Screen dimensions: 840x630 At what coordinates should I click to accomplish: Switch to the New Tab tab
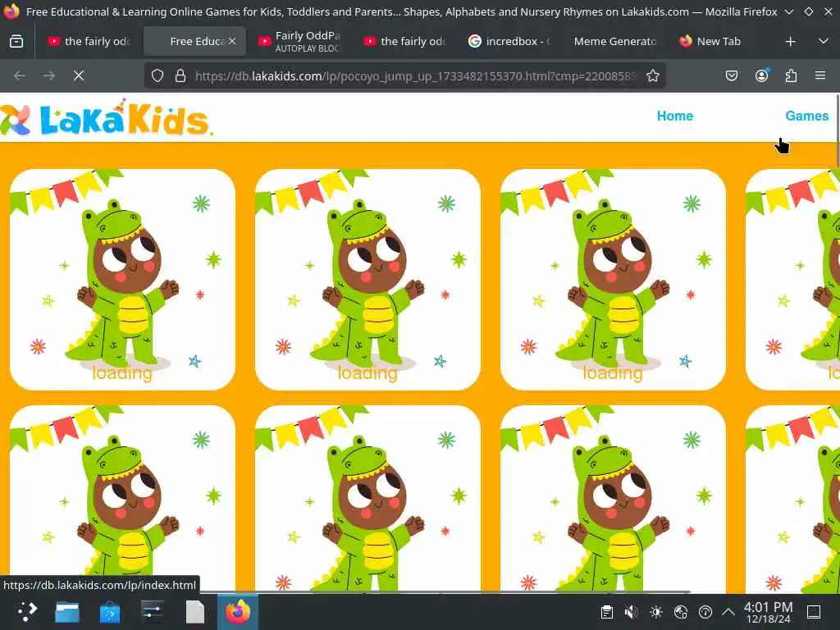pyautogui.click(x=719, y=41)
